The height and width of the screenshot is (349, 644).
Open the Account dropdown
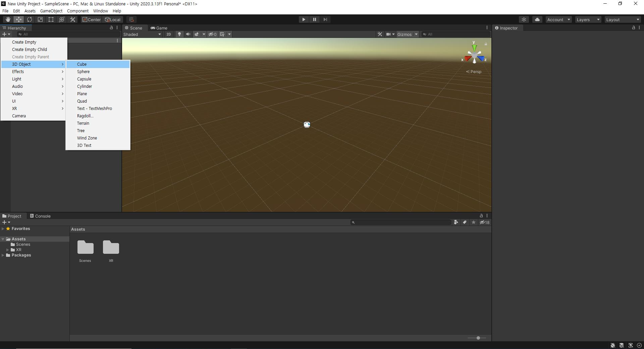[558, 19]
